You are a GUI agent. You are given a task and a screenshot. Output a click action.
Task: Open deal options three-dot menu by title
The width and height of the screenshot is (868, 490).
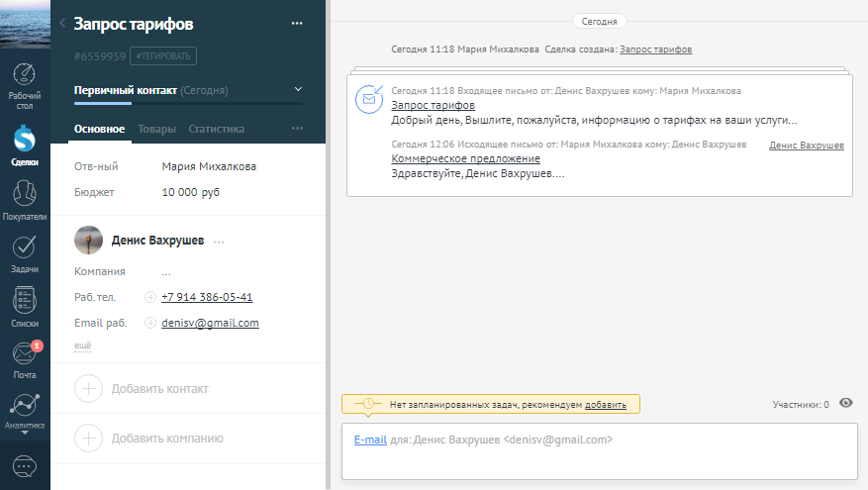coord(297,24)
